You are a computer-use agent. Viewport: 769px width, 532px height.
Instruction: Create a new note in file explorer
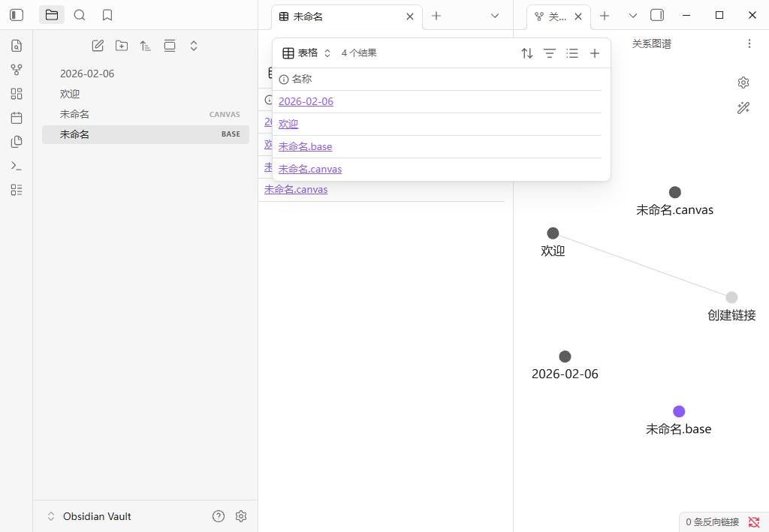click(98, 46)
